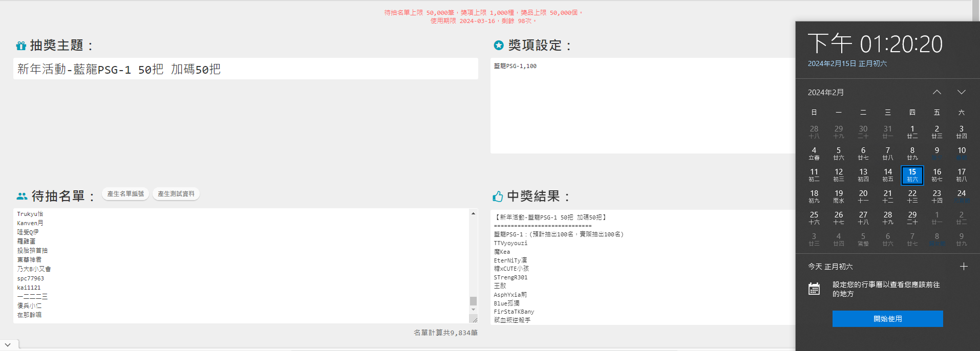Click the 名單計算共9,834筆 count text
Screen dimensions: 980x351
pyautogui.click(x=445, y=333)
